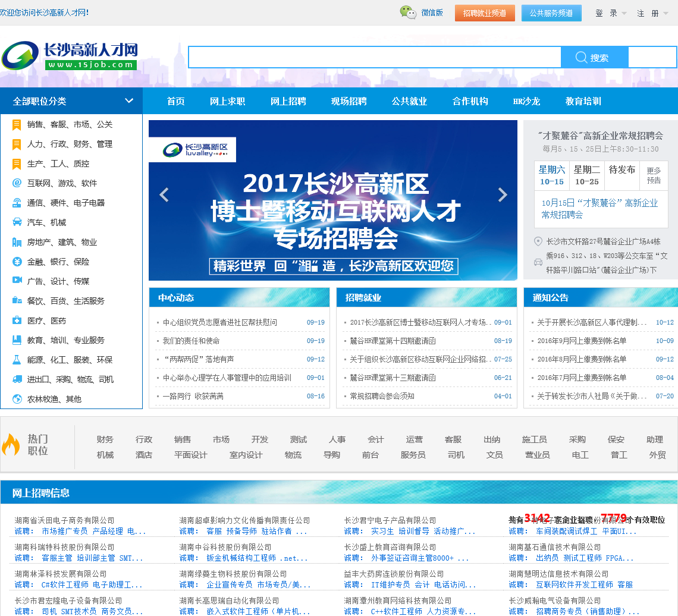The width and height of the screenshot is (678, 616).
Task: Click the blue 公共服务频道 button
Action: click(551, 13)
